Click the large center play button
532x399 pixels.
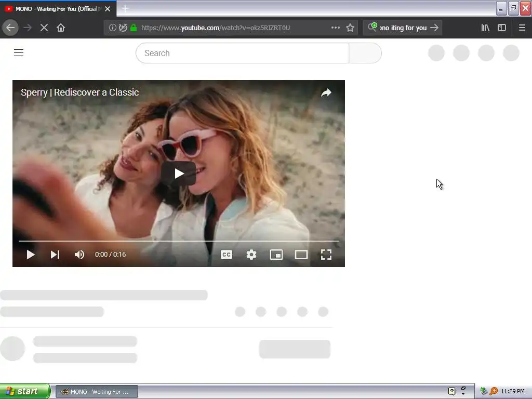click(x=179, y=174)
